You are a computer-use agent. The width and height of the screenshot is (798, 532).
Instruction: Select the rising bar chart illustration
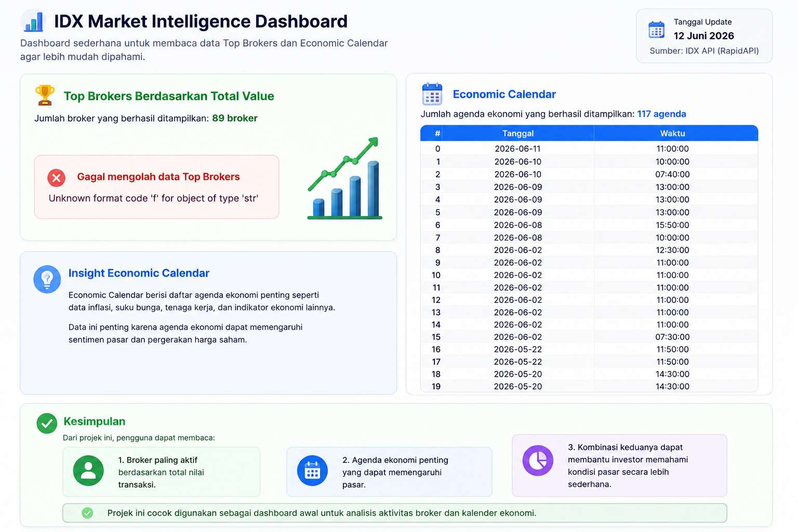tap(345, 178)
